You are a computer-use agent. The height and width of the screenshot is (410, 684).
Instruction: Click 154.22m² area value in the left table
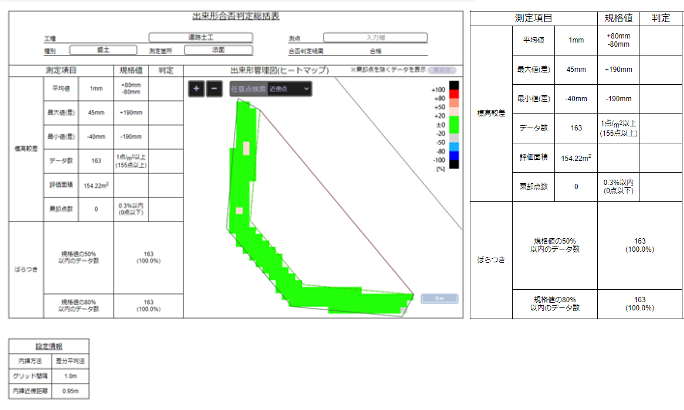pyautogui.click(x=96, y=185)
